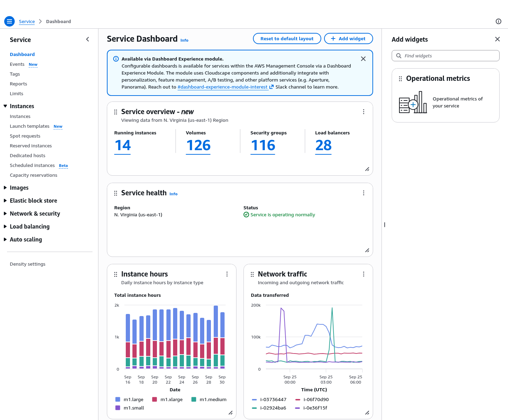Image resolution: width=508 pixels, height=420 pixels.
Task: Open Info link beside Service Dashboard title
Action: (x=184, y=40)
